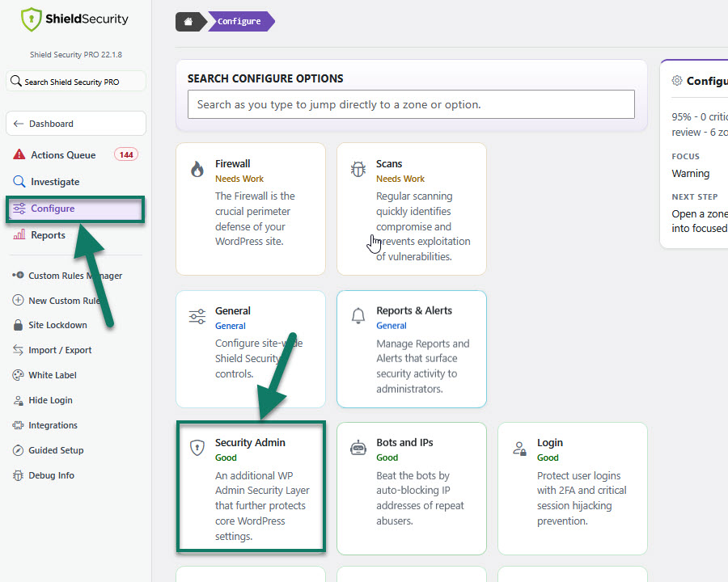This screenshot has height=582, width=728.
Task: Open the Reports & Alerts card
Action: pyautogui.click(x=412, y=349)
